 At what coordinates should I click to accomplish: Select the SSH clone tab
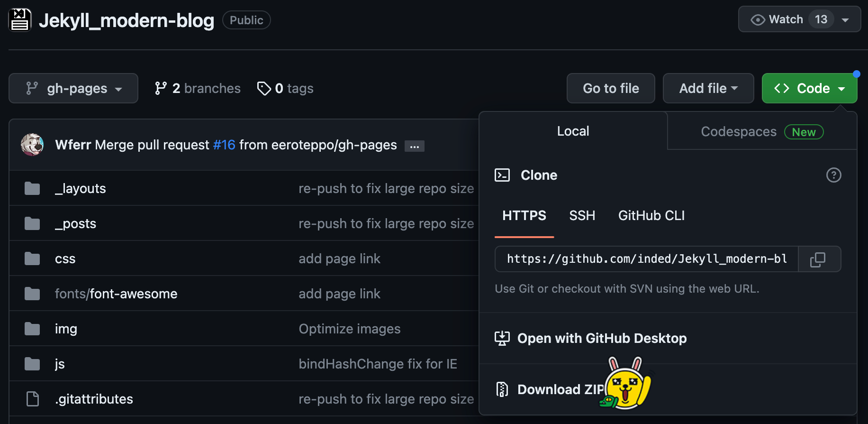coord(582,216)
